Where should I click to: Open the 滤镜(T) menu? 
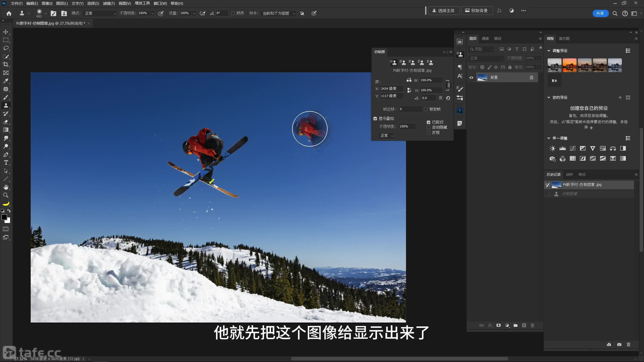point(109,3)
